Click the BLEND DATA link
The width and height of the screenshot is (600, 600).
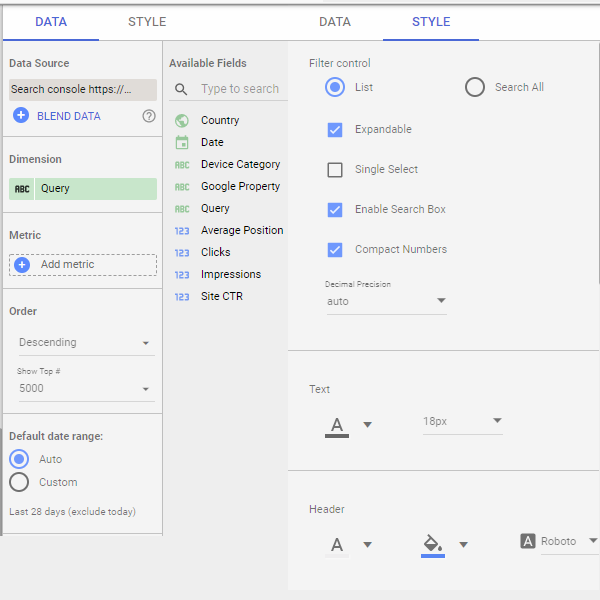tap(69, 116)
